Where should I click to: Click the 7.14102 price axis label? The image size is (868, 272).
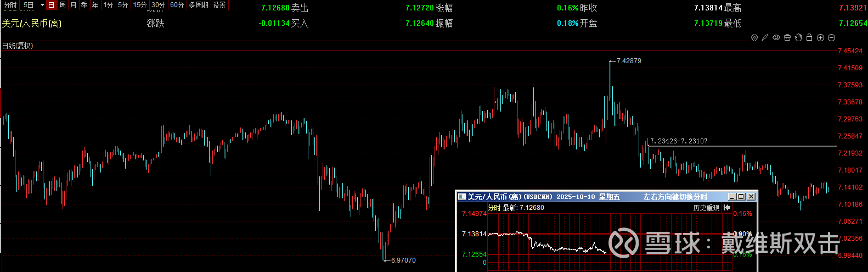pos(850,187)
